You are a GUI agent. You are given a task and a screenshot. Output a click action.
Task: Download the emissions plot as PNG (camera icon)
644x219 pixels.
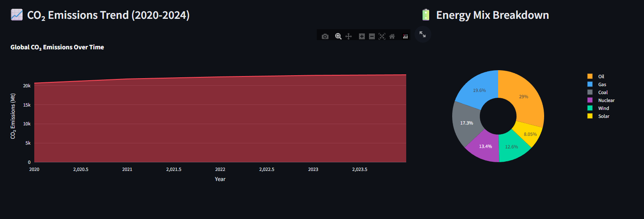(325, 36)
